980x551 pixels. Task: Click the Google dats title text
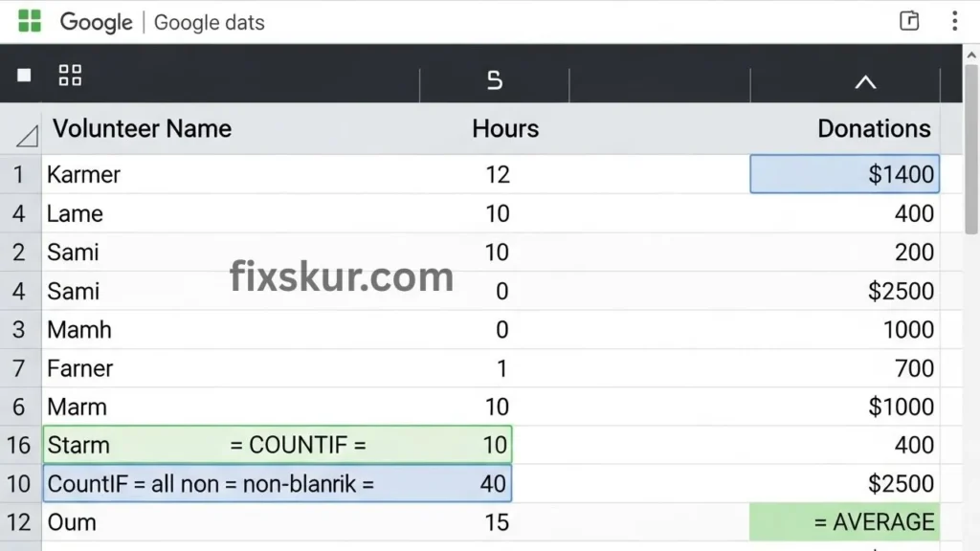pyautogui.click(x=210, y=23)
